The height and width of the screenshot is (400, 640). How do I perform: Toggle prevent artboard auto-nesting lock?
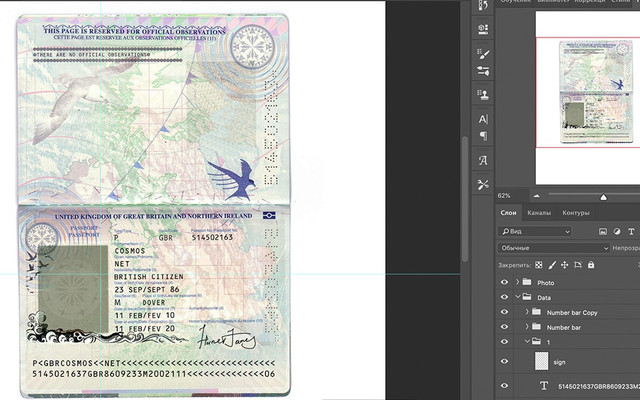[x=578, y=265]
